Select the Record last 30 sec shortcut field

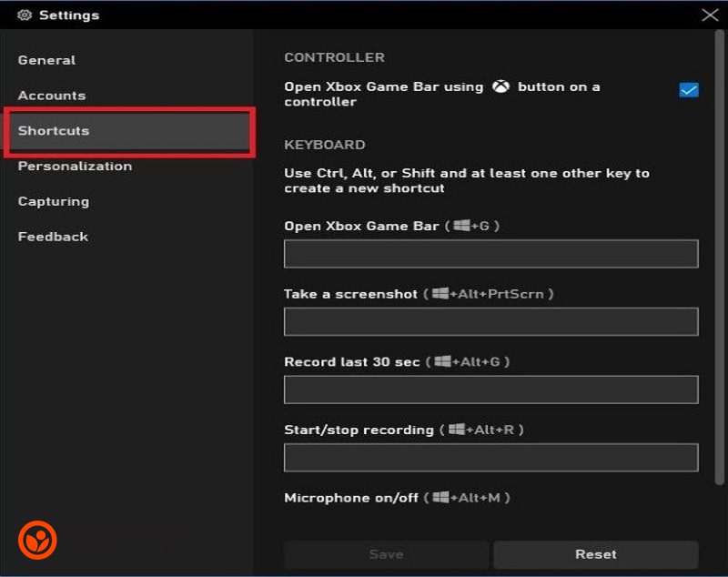coord(491,390)
